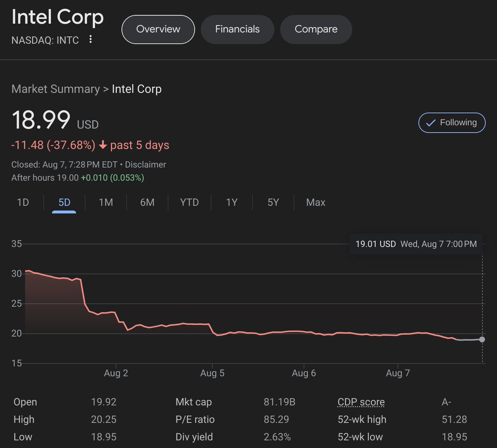Switch chart to 1M range
The image size is (497, 448).
[x=106, y=203]
